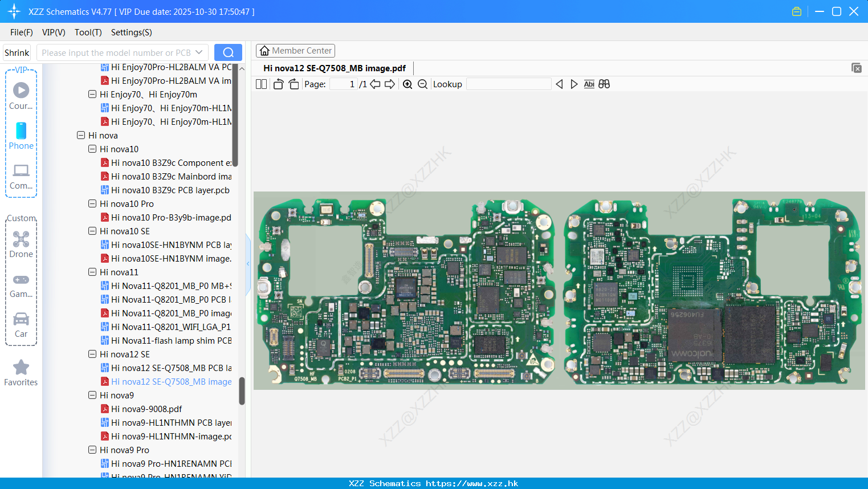This screenshot has width=868, height=489.
Task: Open Hi nova10SE-HN1BYNM image file
Action: (166, 258)
